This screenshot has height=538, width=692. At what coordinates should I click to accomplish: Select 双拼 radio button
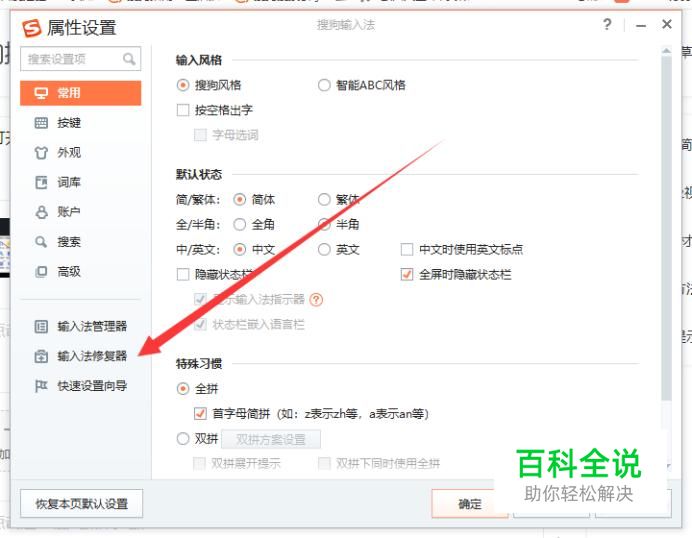(183, 439)
